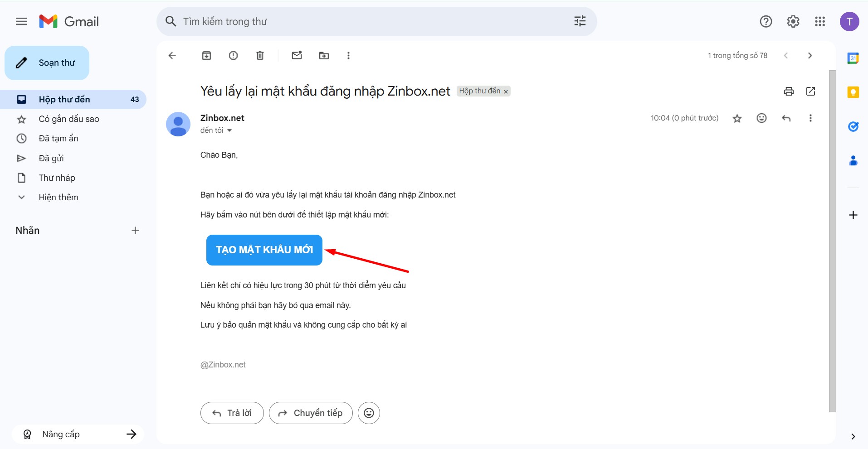Report the email as spam

[233, 55]
